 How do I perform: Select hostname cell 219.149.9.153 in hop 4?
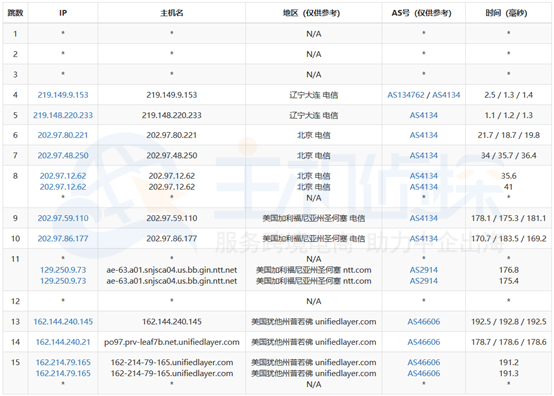click(172, 95)
